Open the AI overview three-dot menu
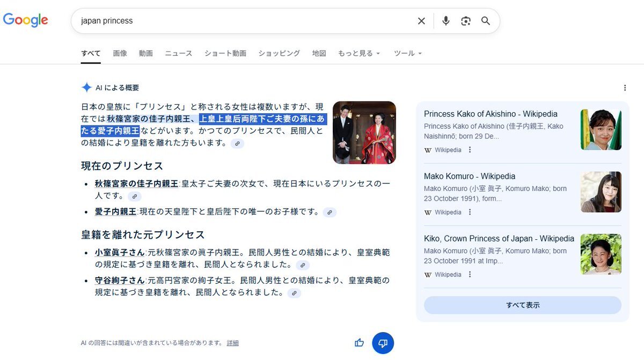The height and width of the screenshot is (360, 644). [625, 87]
